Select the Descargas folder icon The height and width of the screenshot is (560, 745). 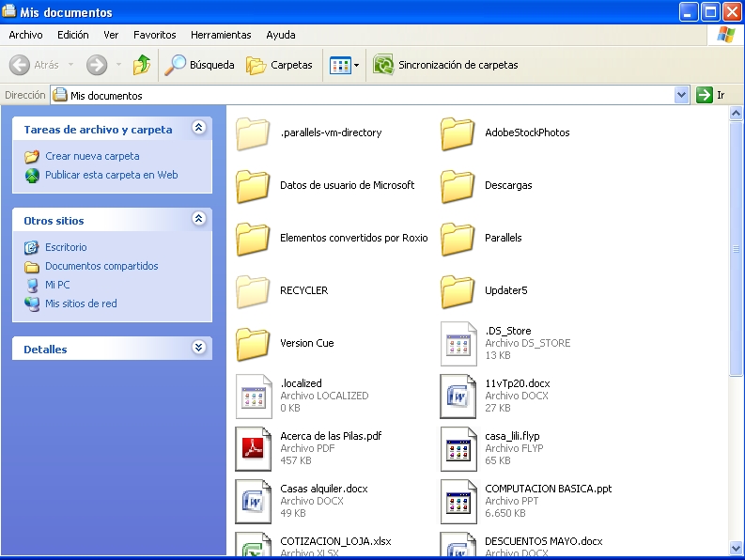pyautogui.click(x=458, y=186)
